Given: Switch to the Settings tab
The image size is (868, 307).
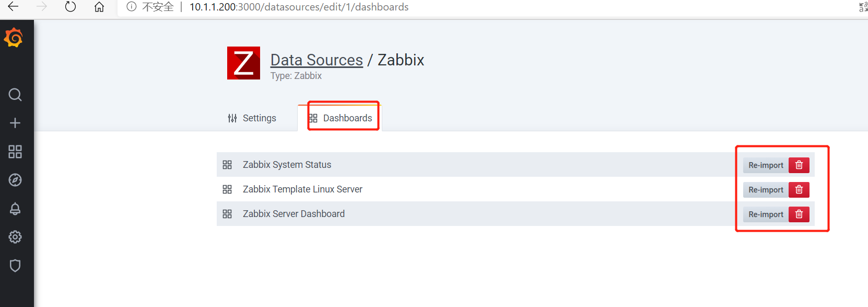Looking at the screenshot, I should [252, 118].
